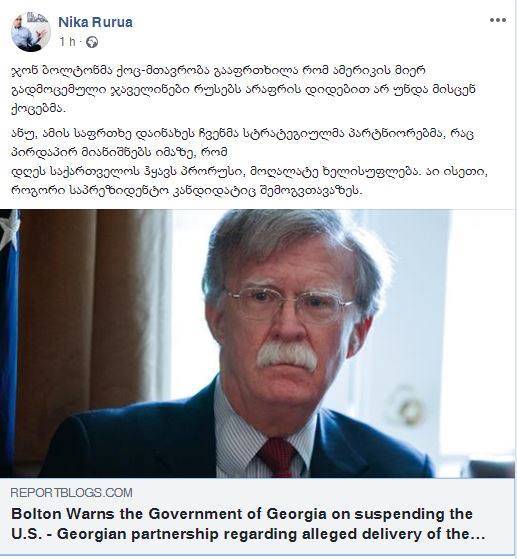Open the post via the '1 h' timestamp
This screenshot has height=559, width=517.
[67, 42]
